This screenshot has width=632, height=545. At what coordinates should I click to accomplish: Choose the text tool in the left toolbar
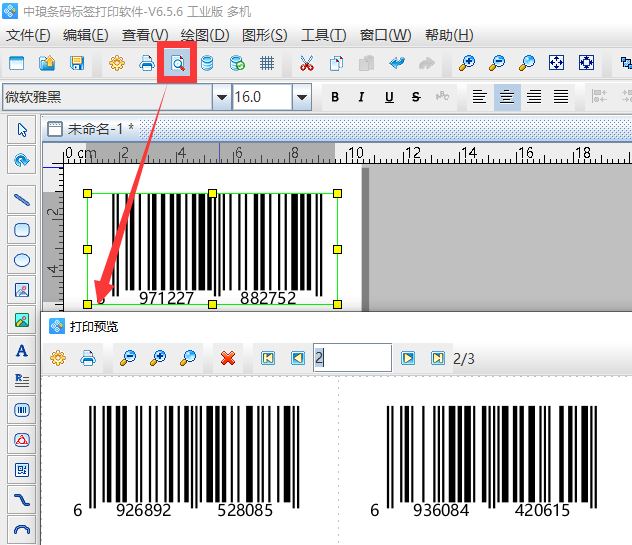tap(21, 350)
